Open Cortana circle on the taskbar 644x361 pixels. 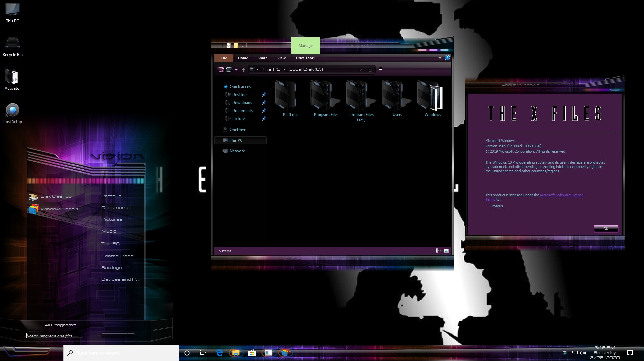pyautogui.click(x=187, y=353)
